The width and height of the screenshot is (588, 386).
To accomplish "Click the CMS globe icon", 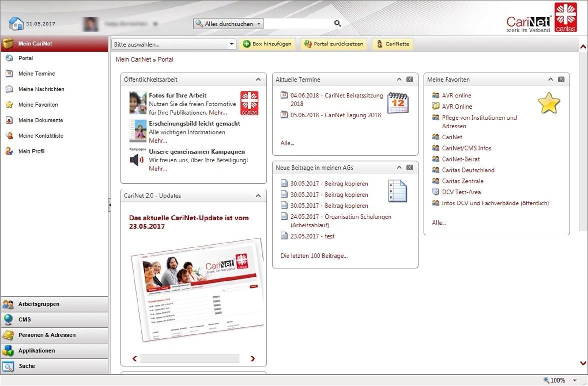I will tap(8, 319).
